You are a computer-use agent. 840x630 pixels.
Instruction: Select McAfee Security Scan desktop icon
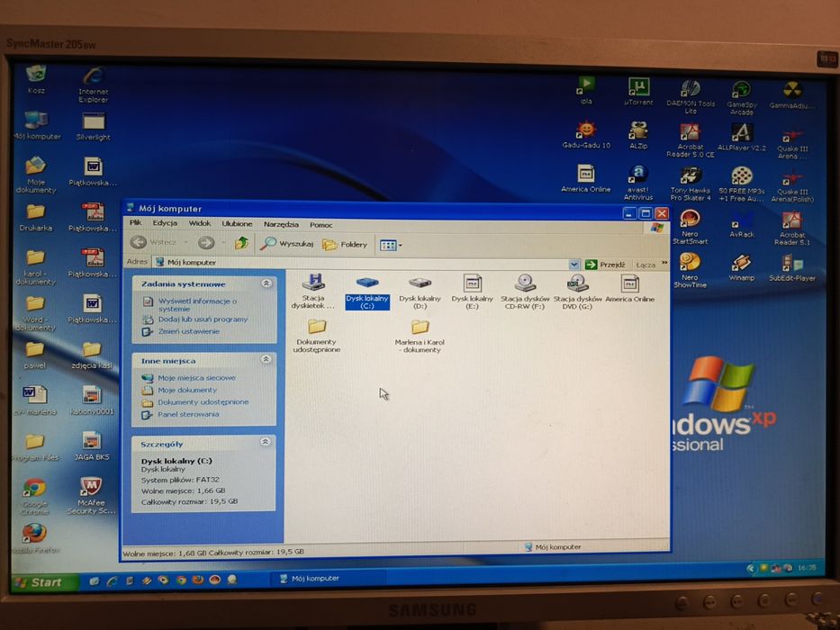coord(91,496)
